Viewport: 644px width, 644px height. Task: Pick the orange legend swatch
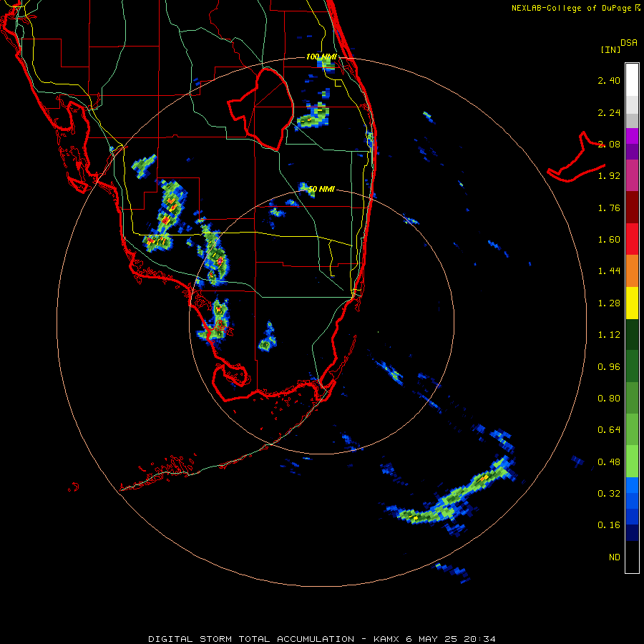[x=632, y=271]
